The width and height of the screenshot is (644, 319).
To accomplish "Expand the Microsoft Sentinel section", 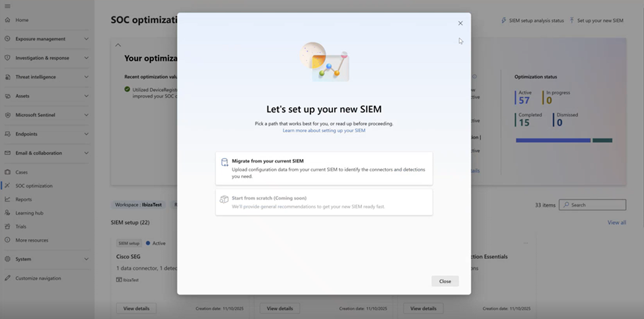I will [87, 115].
